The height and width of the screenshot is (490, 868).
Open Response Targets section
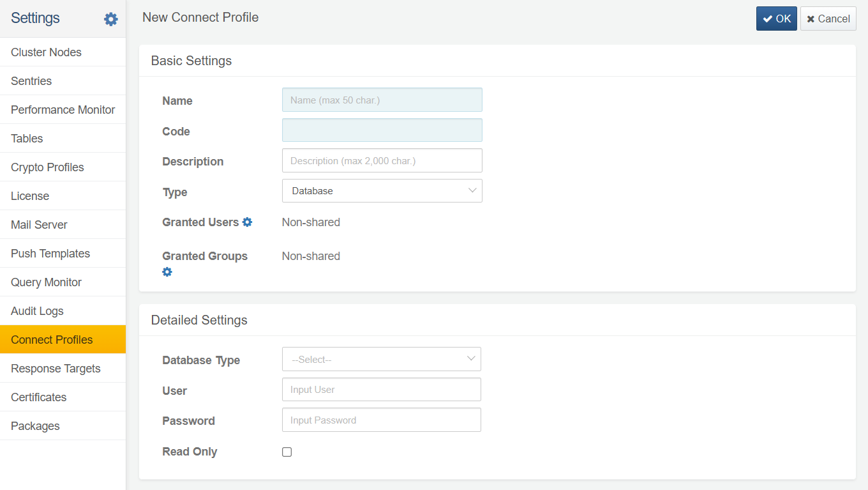(63, 369)
